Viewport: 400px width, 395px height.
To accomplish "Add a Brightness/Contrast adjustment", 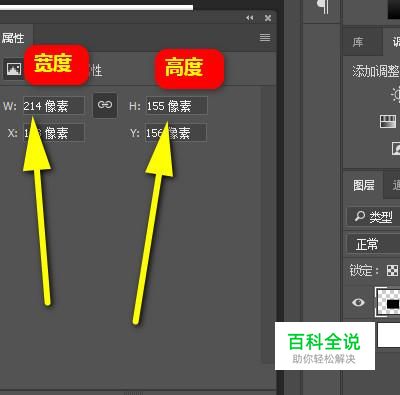I will [396, 94].
